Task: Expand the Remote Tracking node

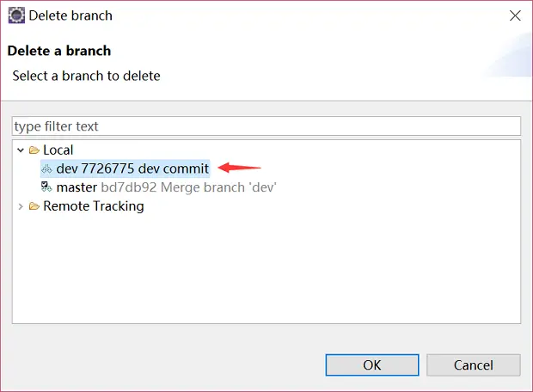Action: 21,206
